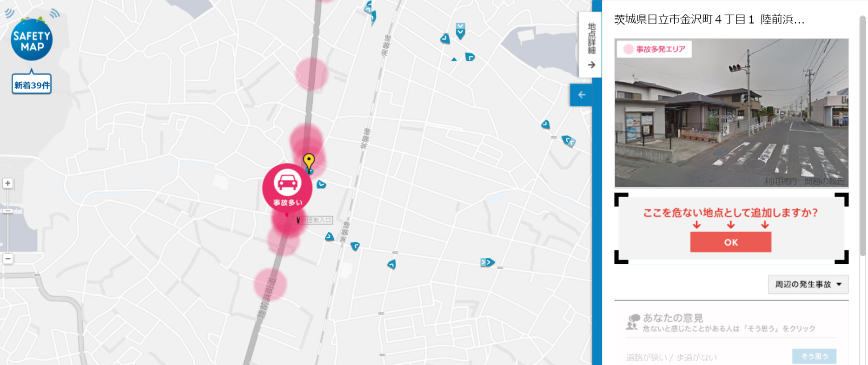The width and height of the screenshot is (868, 365).
Task: Open 利用規約 link on street photo
Action: tap(780, 182)
